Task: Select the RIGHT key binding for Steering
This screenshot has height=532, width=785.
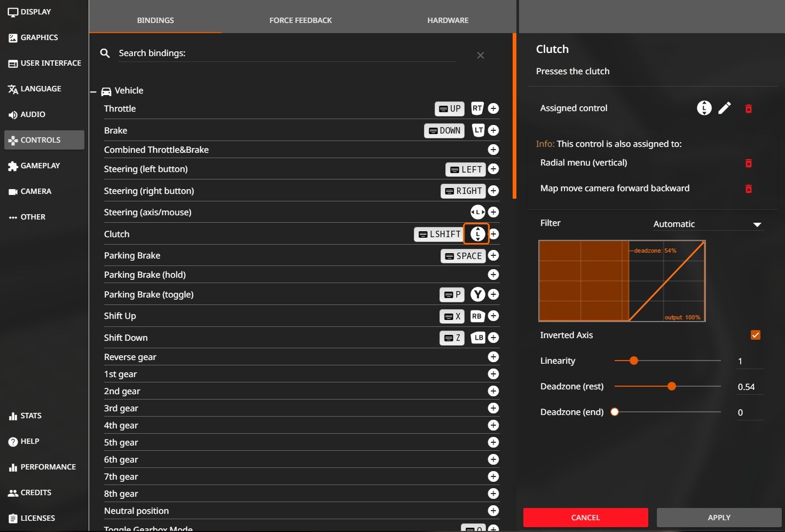Action: pos(463,191)
